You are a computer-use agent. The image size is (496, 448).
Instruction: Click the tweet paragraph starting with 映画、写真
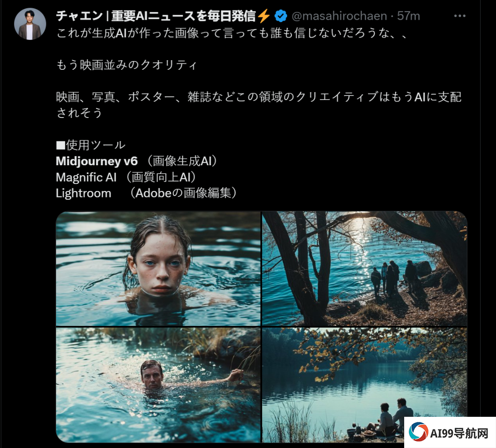coord(259,105)
